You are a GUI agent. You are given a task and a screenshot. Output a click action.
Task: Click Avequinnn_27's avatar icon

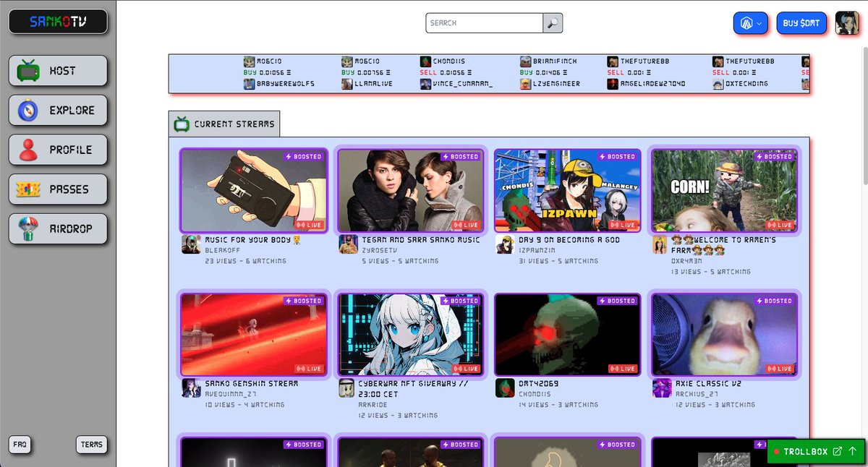[191, 388]
